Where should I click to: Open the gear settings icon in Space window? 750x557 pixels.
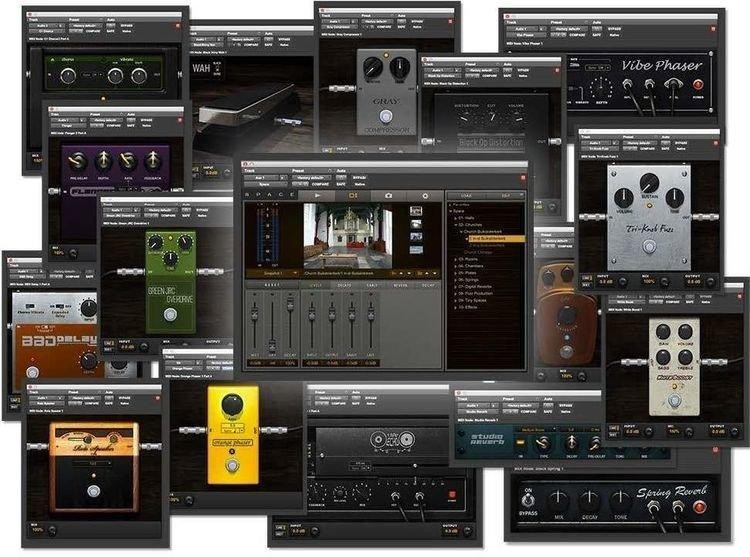424,196
